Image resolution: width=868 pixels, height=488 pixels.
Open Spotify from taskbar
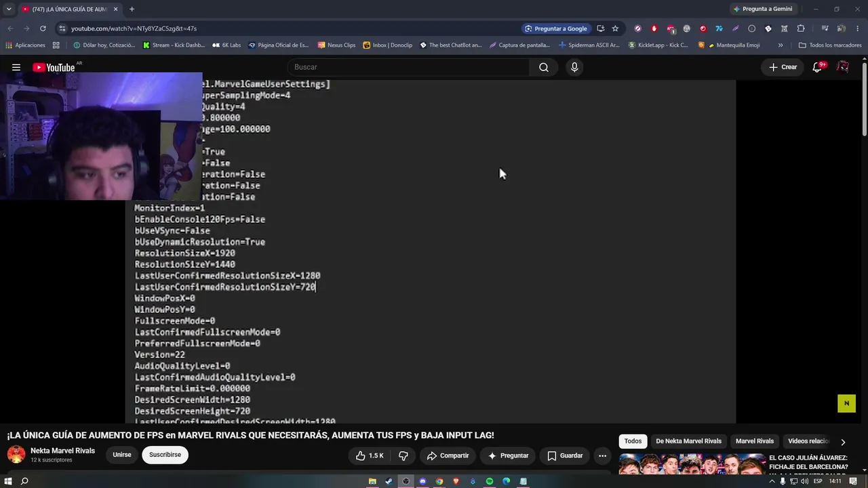pos(490,481)
